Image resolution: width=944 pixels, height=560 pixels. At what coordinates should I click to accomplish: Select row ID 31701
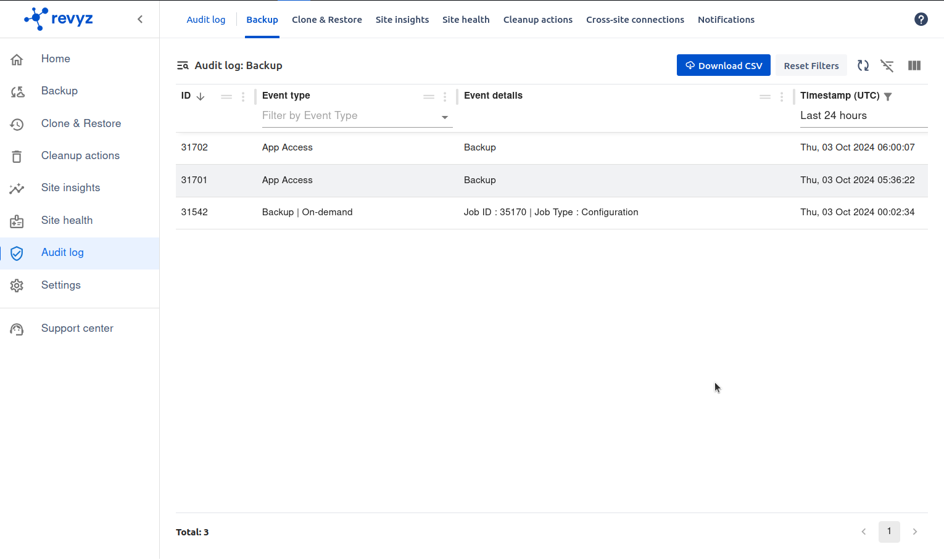[x=194, y=180]
